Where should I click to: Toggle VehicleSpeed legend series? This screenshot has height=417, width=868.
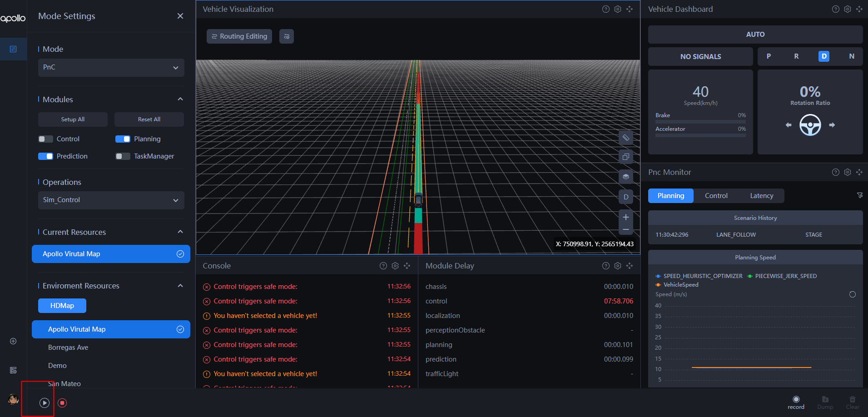coord(677,285)
